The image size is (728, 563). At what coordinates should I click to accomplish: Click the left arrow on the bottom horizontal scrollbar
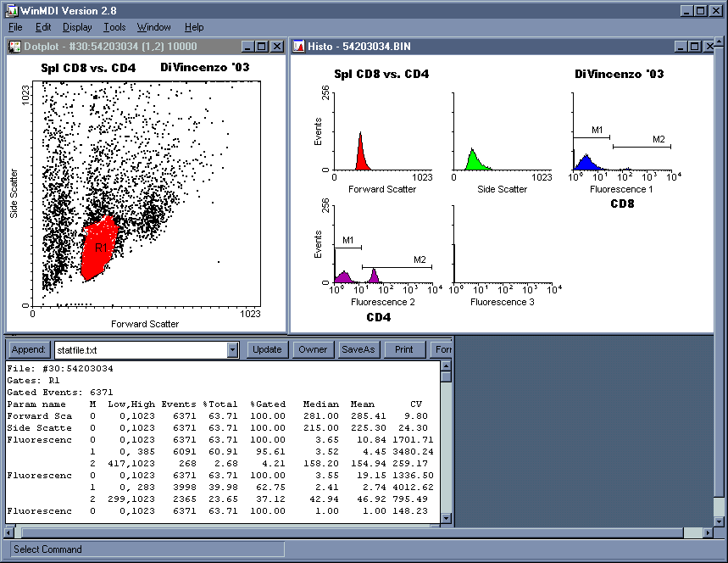10,532
